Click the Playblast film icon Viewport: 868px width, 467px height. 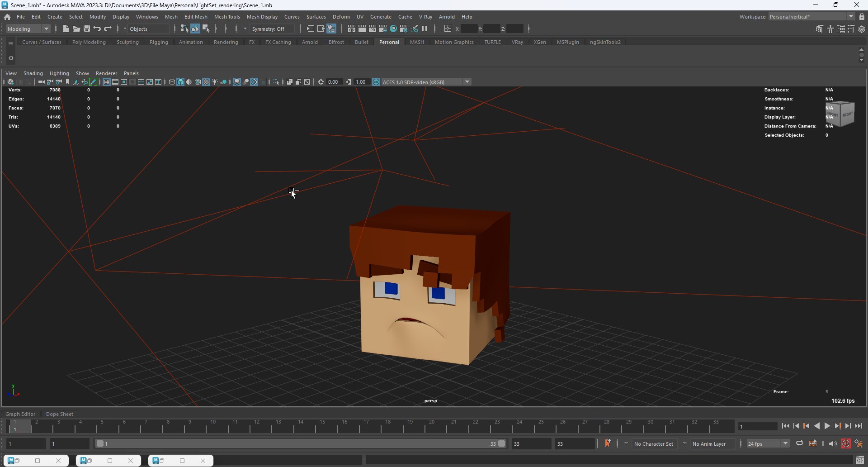[813, 443]
